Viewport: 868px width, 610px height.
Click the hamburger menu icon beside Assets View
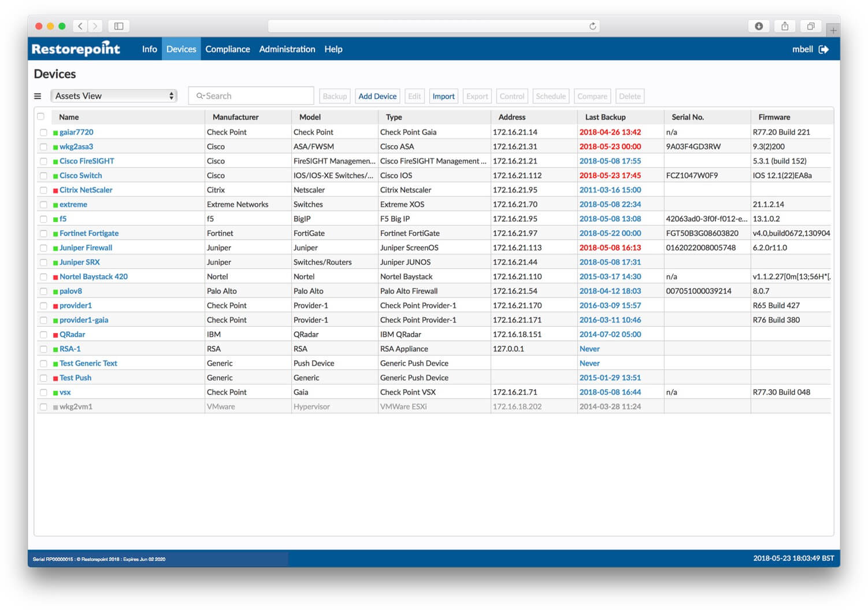[38, 95]
